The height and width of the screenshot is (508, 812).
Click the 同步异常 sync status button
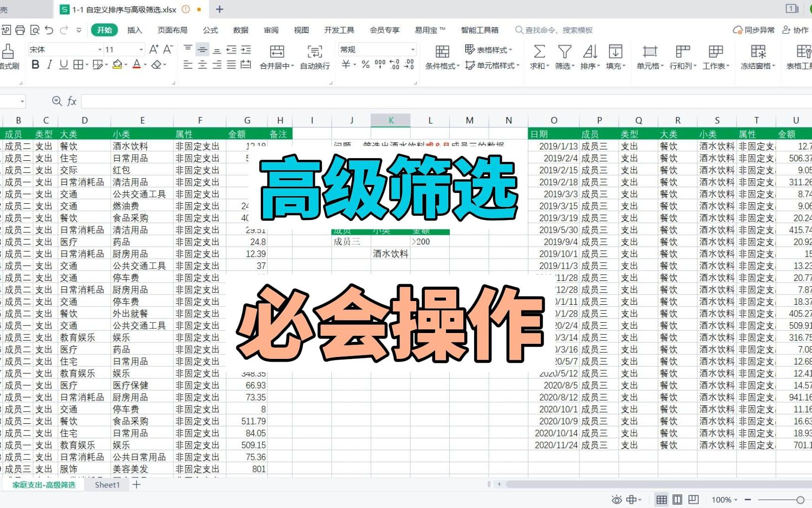(754, 30)
